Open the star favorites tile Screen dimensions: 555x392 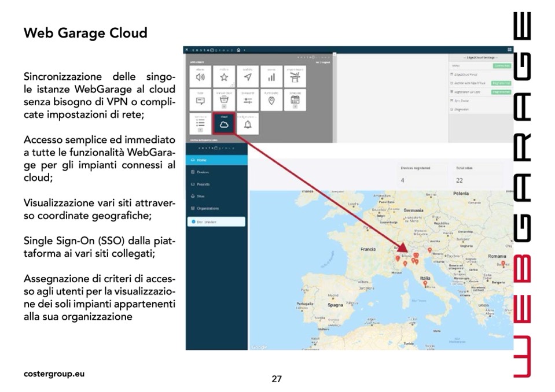click(x=224, y=76)
